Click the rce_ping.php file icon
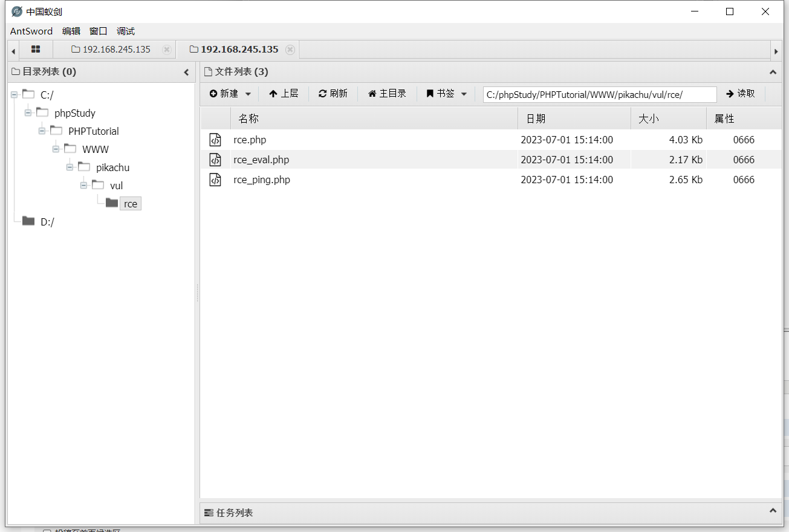 coord(215,180)
